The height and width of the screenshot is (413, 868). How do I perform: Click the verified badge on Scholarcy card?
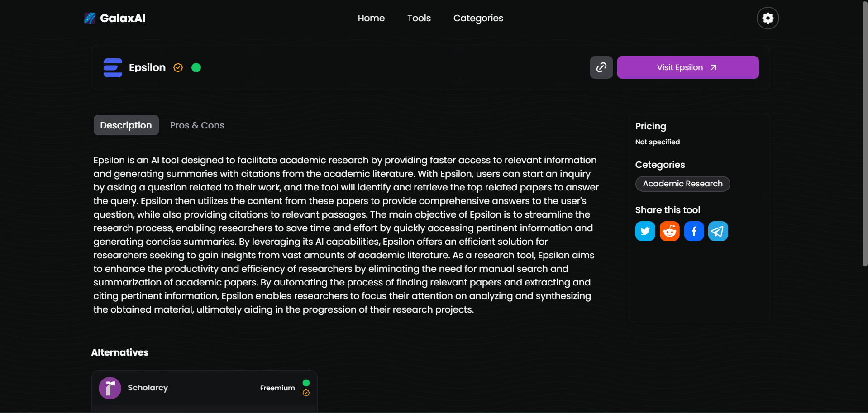(x=306, y=393)
